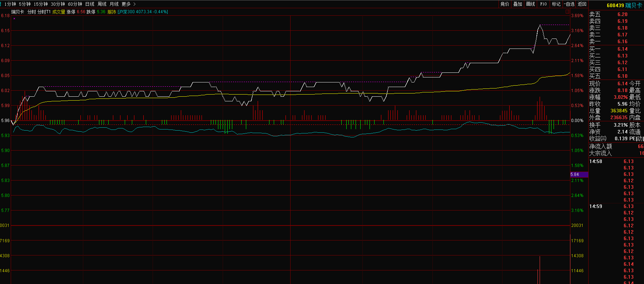Expand more periods with the 更多 arrow
This screenshot has height=284, width=644.
[129, 4]
